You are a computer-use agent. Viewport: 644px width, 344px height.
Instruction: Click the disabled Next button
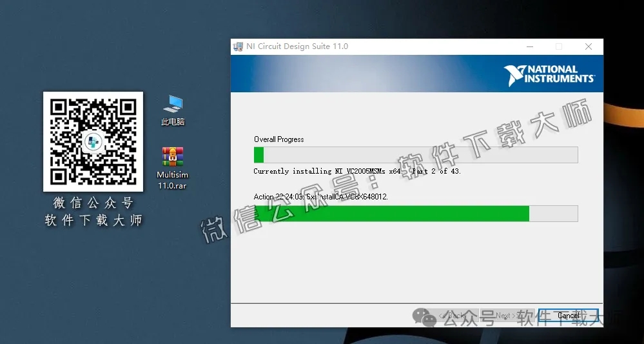click(506, 316)
